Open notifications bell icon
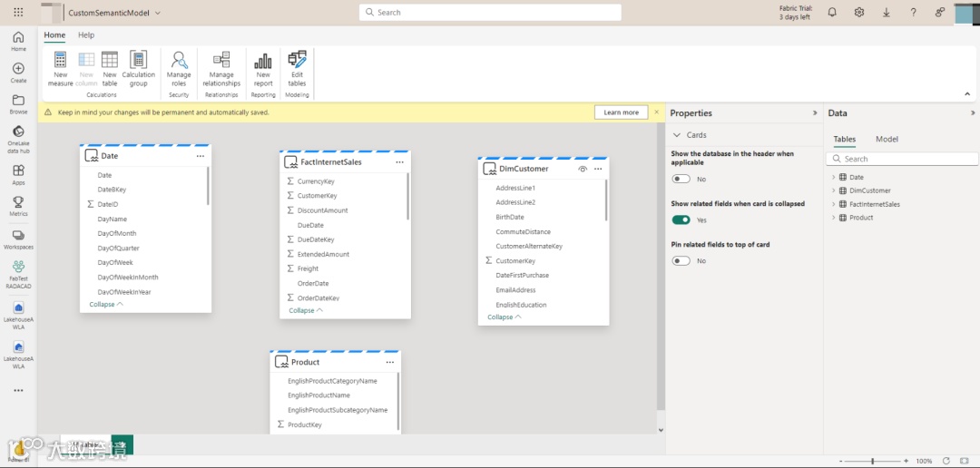The image size is (980, 468). click(x=832, y=13)
